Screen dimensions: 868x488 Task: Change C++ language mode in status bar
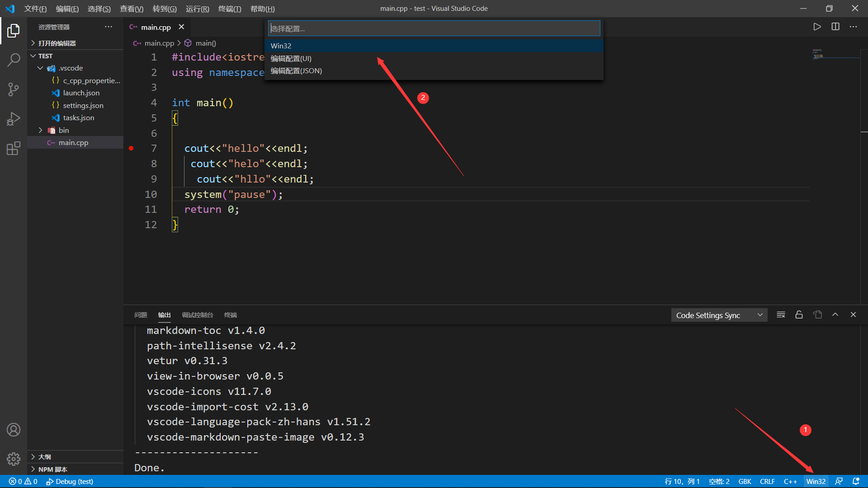(x=790, y=481)
